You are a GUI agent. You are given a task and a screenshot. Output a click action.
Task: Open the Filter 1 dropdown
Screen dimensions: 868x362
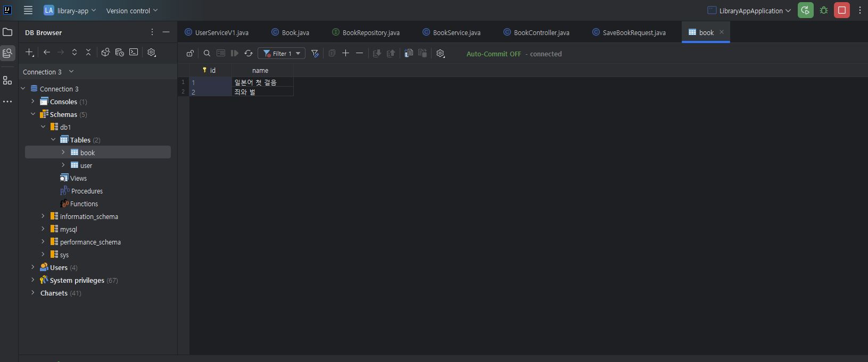[x=282, y=53]
